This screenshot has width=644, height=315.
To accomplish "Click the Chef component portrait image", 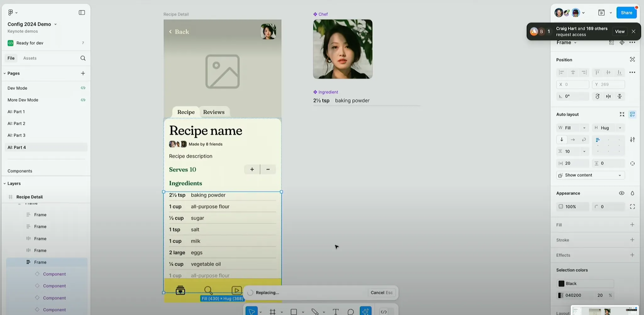I will click(343, 49).
